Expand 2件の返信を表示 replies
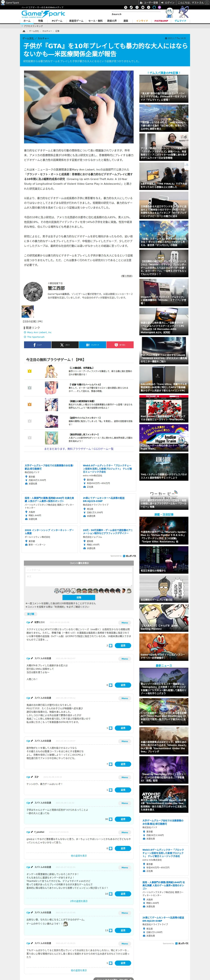 [79, 901]
